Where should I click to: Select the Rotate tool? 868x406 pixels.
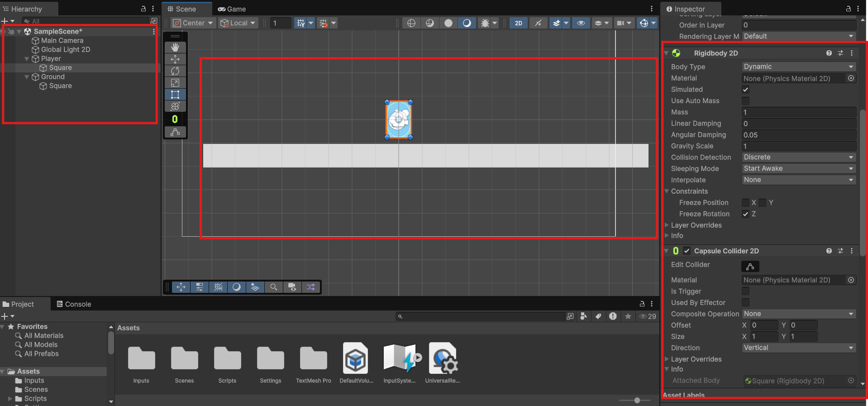coord(175,71)
